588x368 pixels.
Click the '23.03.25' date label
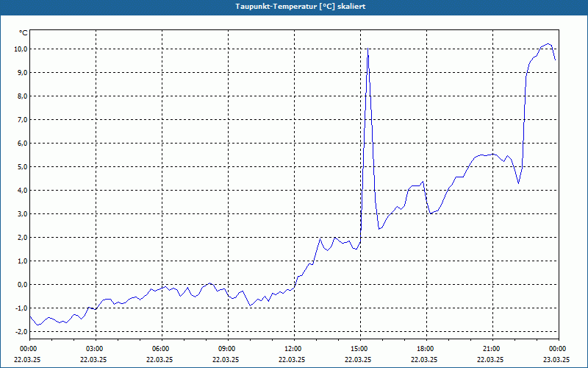556,359
